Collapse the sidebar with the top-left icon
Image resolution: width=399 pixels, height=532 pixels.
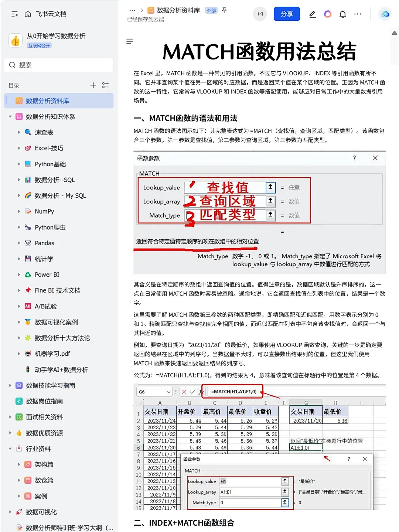point(14,14)
